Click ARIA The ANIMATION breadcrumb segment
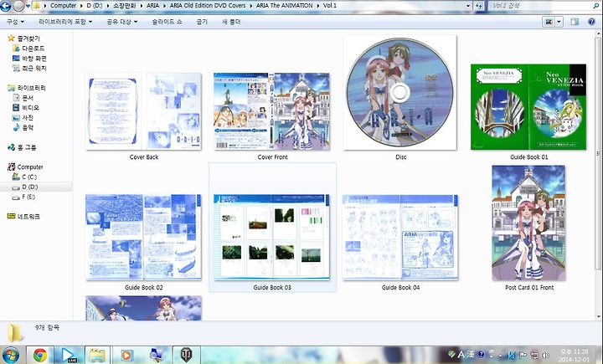 (x=284, y=6)
